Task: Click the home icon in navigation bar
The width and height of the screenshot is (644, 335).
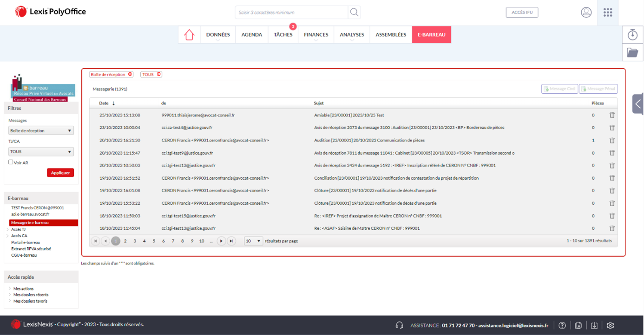Action: pos(189,35)
